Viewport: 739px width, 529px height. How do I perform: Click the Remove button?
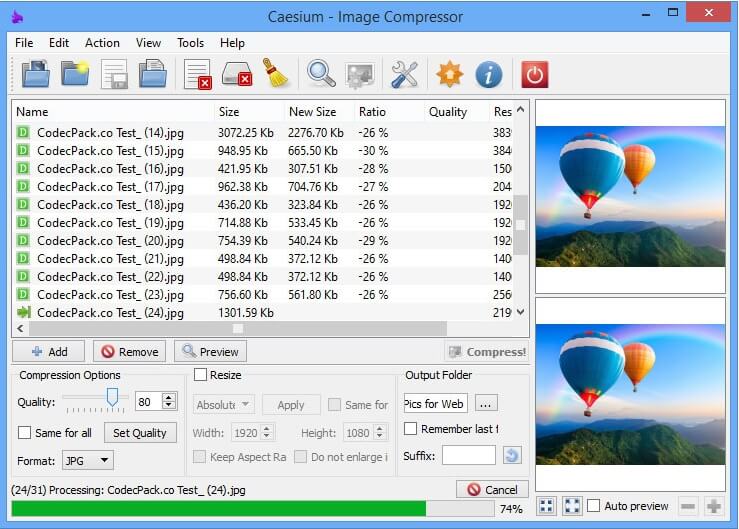[130, 352]
